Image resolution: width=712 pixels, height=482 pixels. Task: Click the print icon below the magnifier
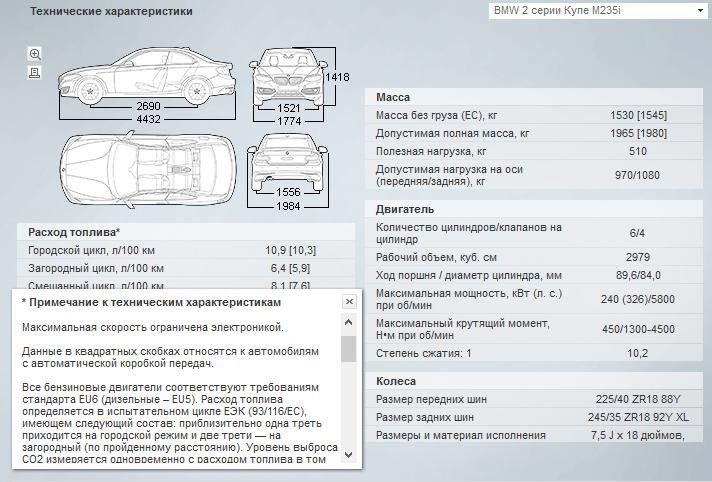[35, 73]
